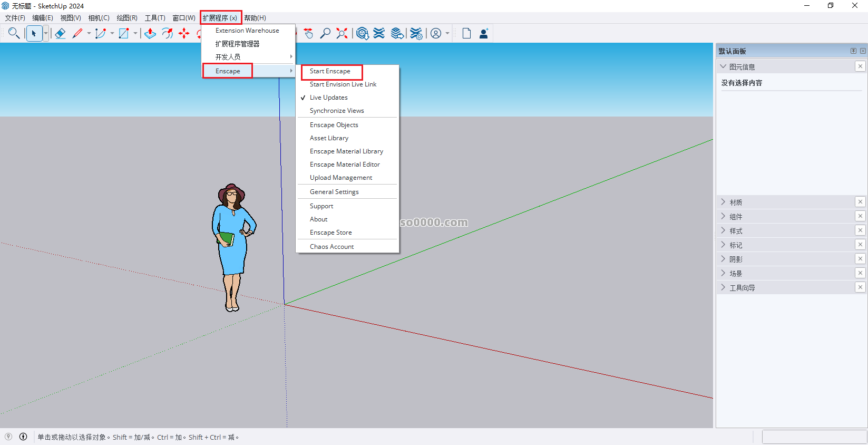Screen dimensions: 868x445
Task: Expand the 样式 panel section
Action: click(723, 230)
